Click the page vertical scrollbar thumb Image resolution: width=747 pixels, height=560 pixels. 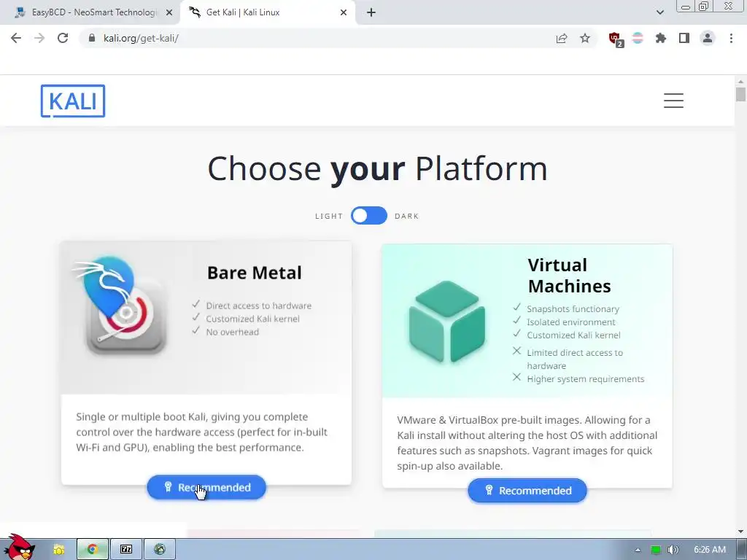(x=741, y=94)
